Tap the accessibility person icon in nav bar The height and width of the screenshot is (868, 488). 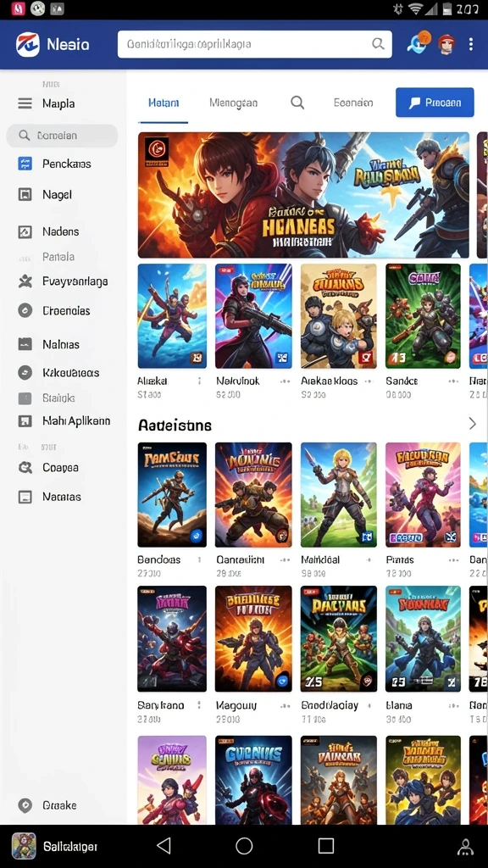point(466,847)
